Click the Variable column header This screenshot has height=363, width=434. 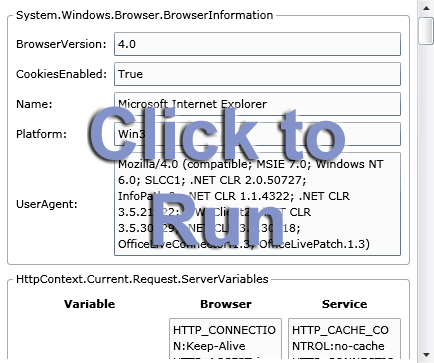pos(90,304)
